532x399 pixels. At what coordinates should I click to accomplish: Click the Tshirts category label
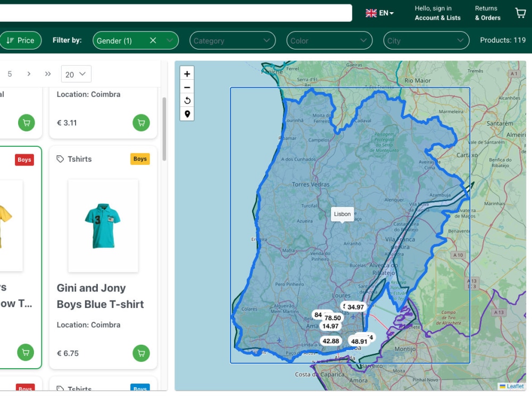tap(79, 159)
